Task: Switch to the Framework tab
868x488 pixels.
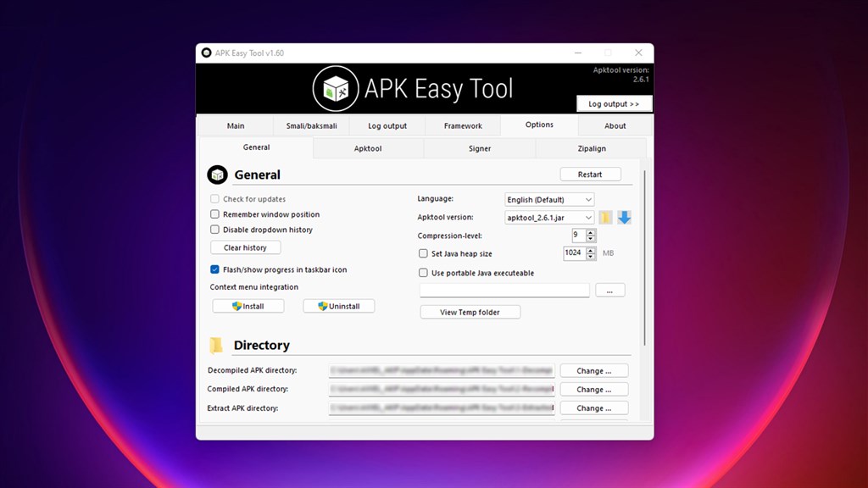Action: coord(463,126)
